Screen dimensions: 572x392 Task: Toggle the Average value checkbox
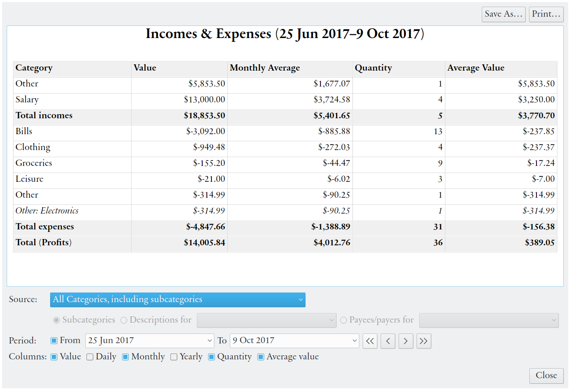[261, 357]
